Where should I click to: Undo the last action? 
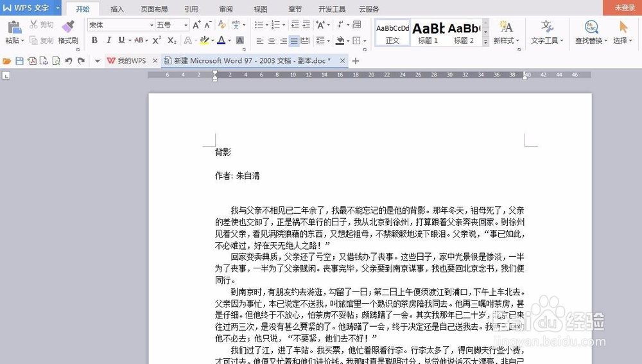pos(69,61)
